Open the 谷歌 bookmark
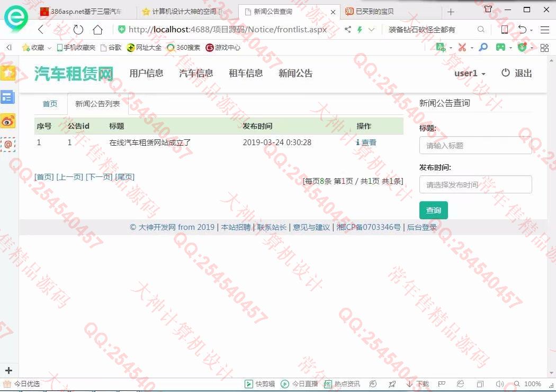 coord(111,47)
